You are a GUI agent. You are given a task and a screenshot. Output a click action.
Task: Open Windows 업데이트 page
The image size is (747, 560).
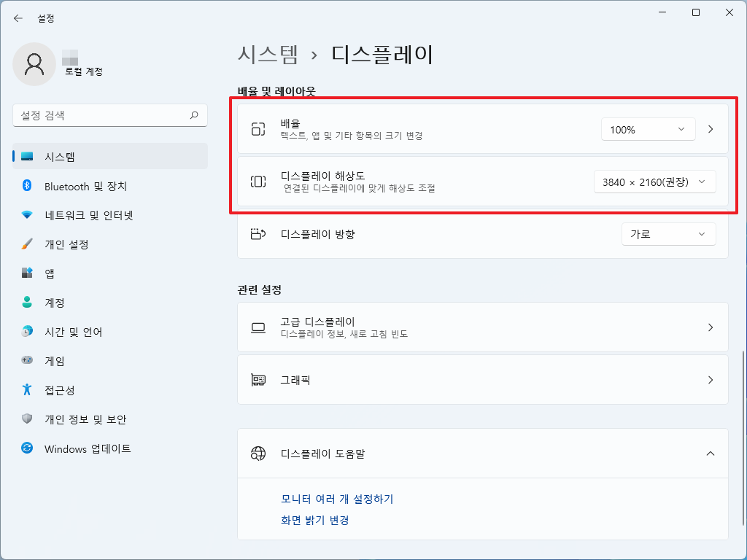(x=110, y=448)
